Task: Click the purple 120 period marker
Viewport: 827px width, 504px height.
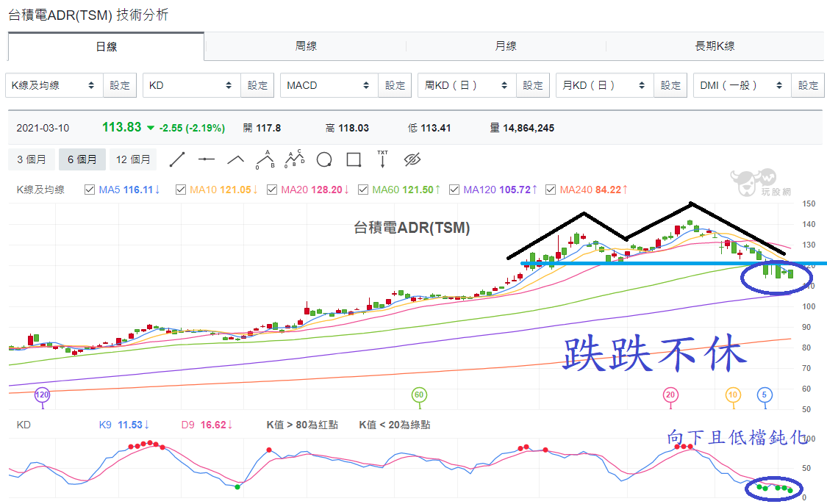Action: click(x=42, y=395)
